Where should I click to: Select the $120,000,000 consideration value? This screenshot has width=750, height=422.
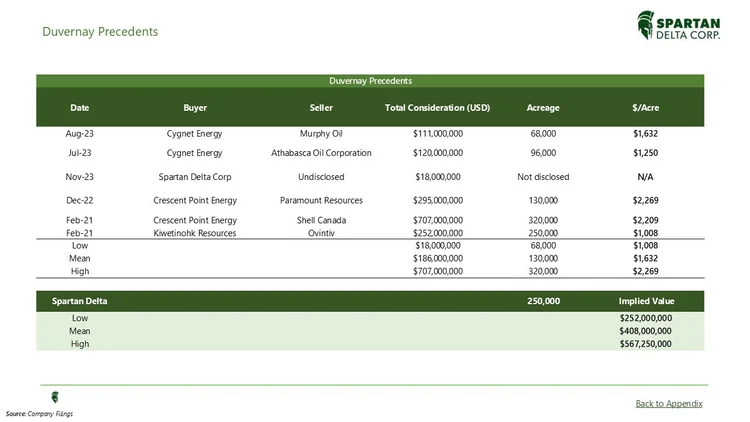click(x=438, y=153)
